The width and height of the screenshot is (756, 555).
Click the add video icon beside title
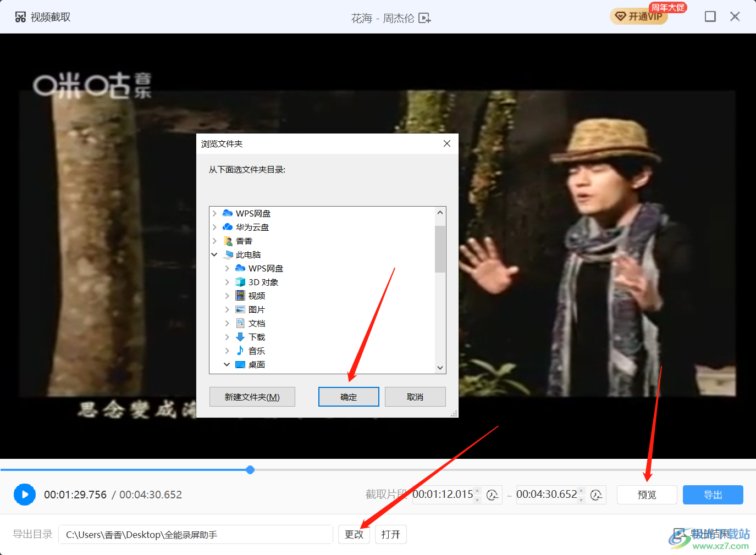[x=424, y=18]
